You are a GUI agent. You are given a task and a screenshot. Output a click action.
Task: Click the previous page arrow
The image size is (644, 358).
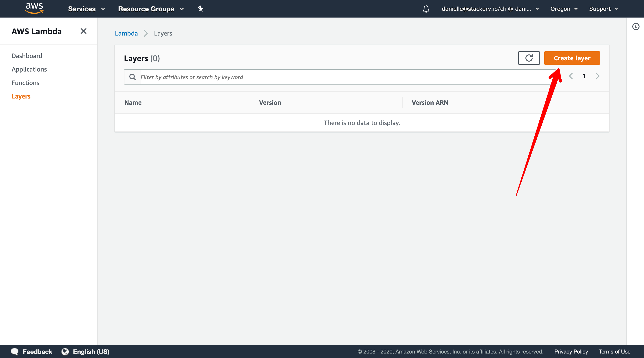coord(572,76)
